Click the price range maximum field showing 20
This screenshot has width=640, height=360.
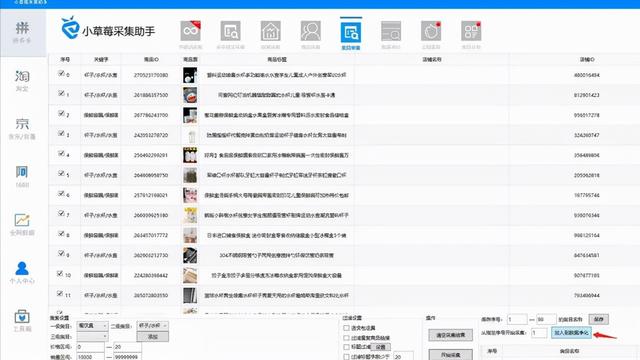(127, 347)
